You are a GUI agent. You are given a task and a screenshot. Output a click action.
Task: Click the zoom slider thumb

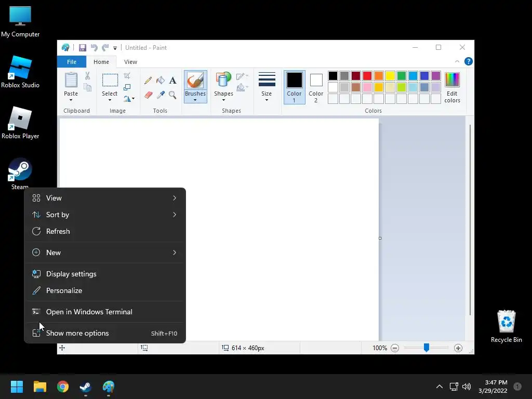click(427, 348)
